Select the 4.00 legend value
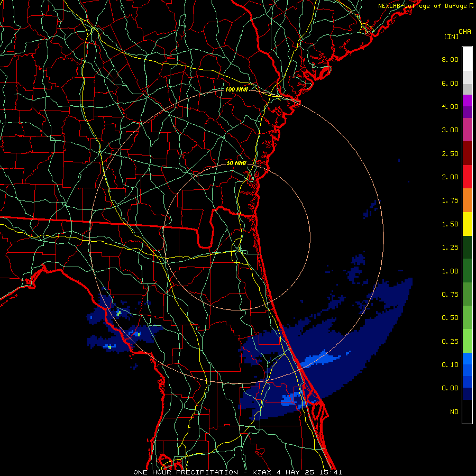 coord(450,106)
